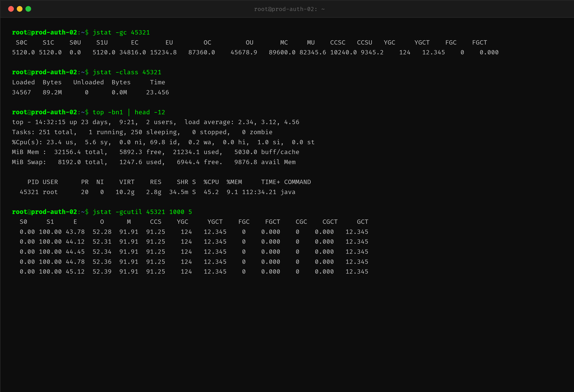Click process CPU value 45.2
The image size is (574, 392).
coord(211,192)
